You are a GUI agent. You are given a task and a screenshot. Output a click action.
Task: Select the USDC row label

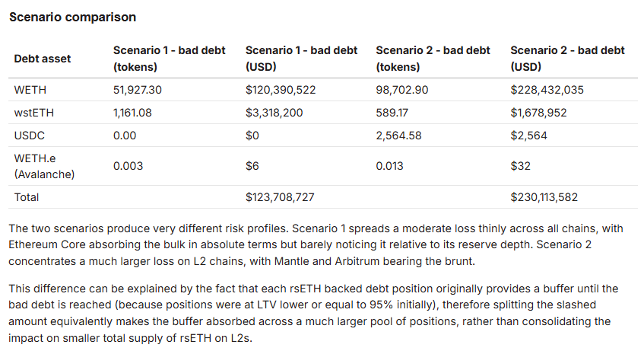point(30,136)
